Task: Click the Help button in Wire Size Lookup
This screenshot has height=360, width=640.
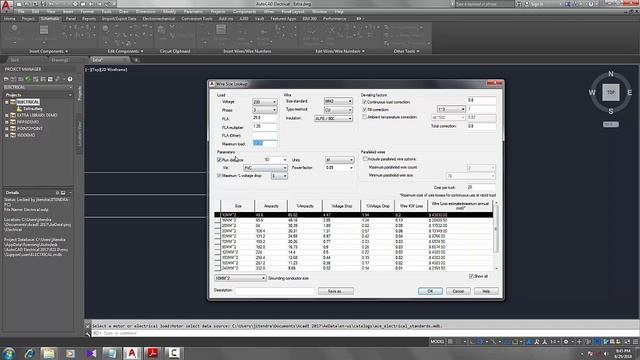Action: (486, 291)
